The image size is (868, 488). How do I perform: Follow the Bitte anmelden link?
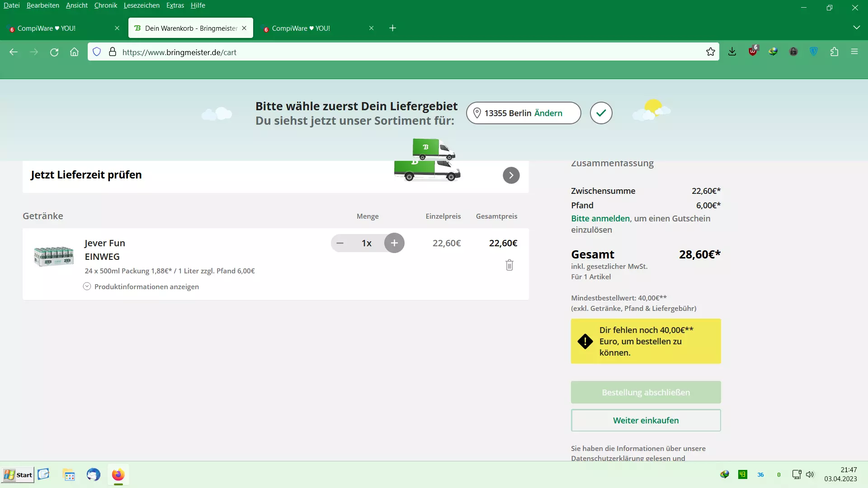[600, 219]
